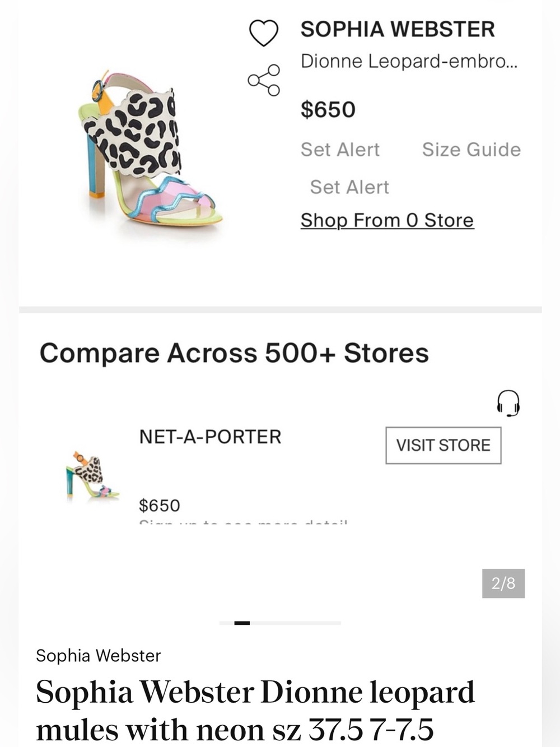Click the Set Alert link beside Size Guide

click(340, 150)
